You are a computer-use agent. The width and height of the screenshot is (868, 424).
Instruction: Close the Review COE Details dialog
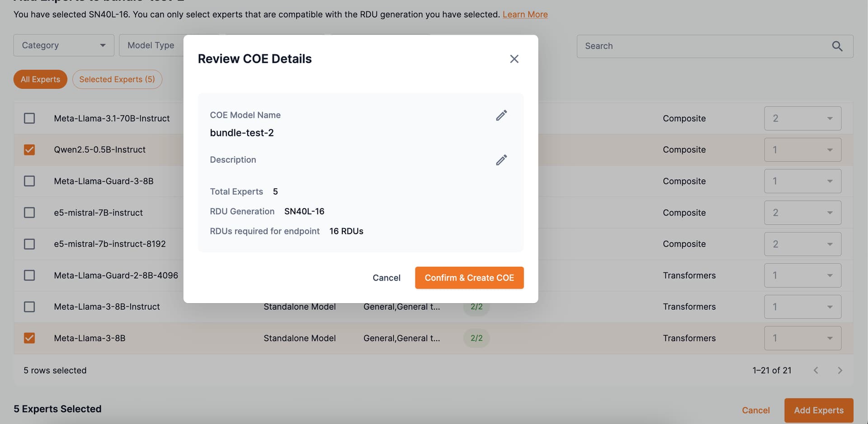coord(514,59)
